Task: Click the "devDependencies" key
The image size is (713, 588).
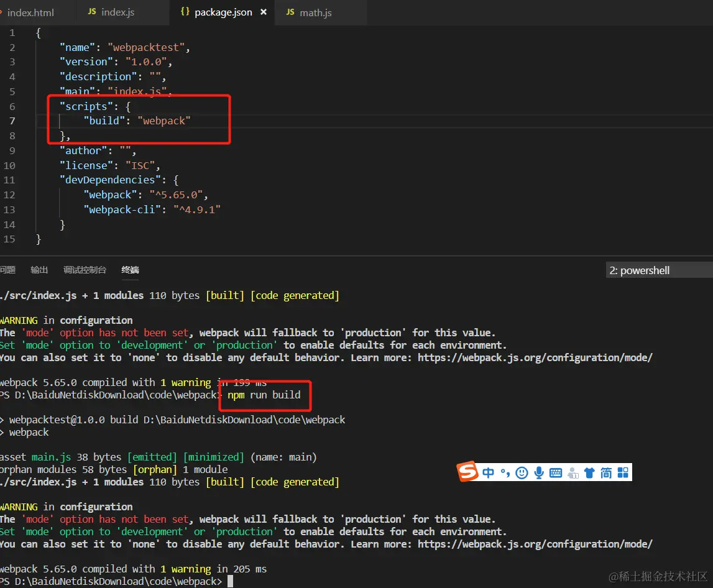Action: tap(110, 180)
